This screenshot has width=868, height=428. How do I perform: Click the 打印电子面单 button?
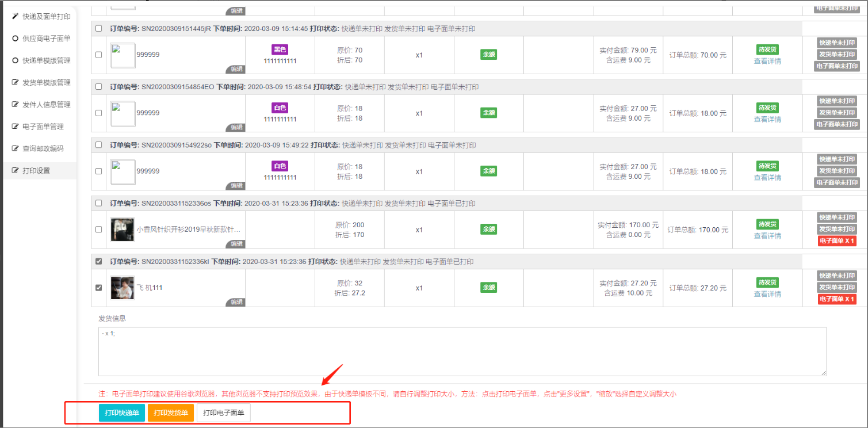(x=224, y=413)
